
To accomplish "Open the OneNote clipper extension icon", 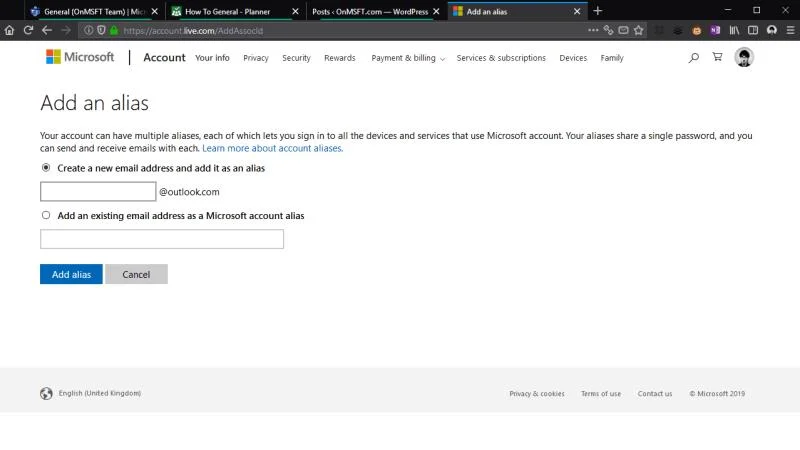I will click(x=715, y=31).
